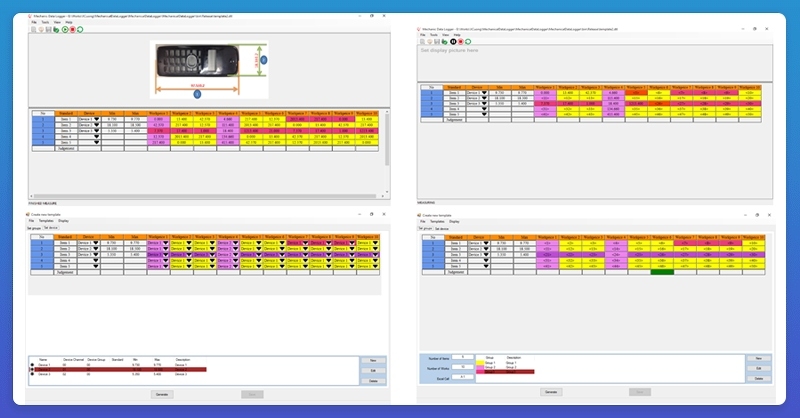Viewport: 800px width, 418px height.
Task: Open View menu in MEASURING window
Action: click(x=445, y=35)
